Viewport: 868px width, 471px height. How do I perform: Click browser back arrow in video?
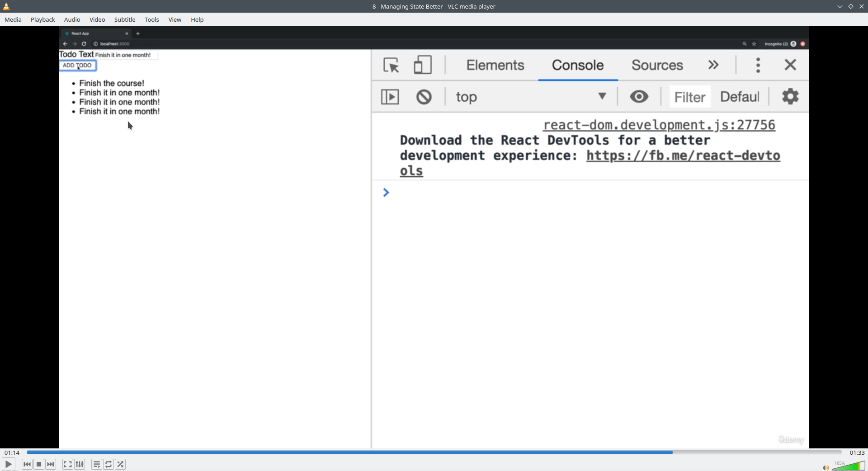click(x=65, y=44)
